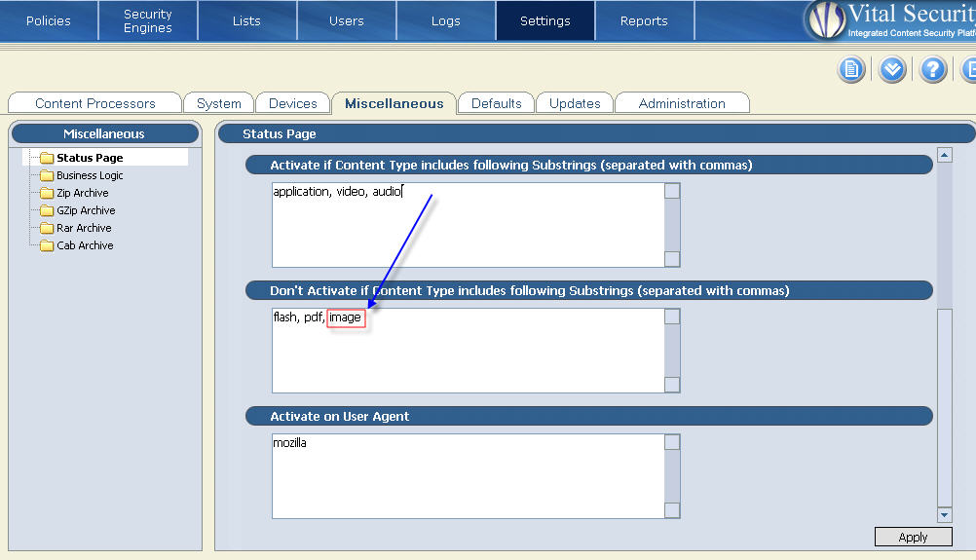Click the double-chevron down icon
This screenshot has width=976, height=560.
[x=892, y=69]
